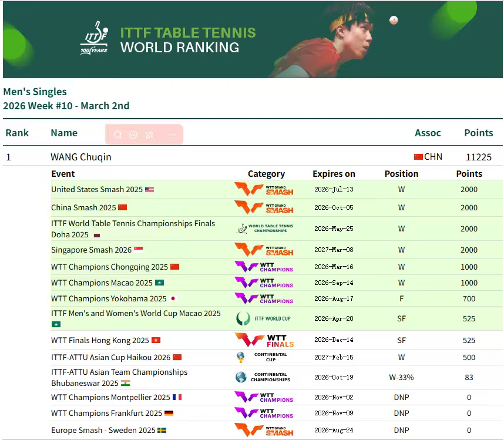The height and width of the screenshot is (440, 504).
Task: Select ITTF Men's and Women's World Cup event
Action: pyautogui.click(x=136, y=313)
